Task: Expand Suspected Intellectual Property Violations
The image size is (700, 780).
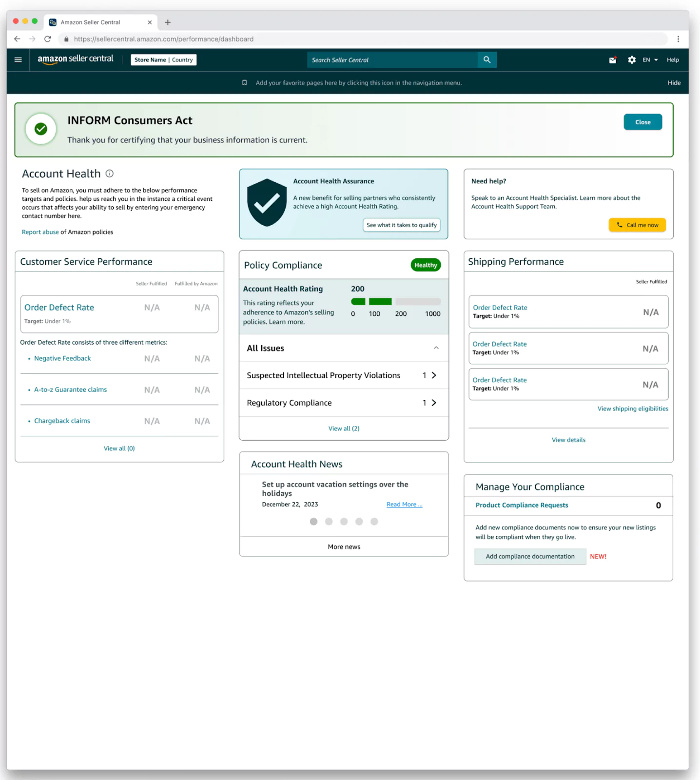Action: tap(433, 375)
